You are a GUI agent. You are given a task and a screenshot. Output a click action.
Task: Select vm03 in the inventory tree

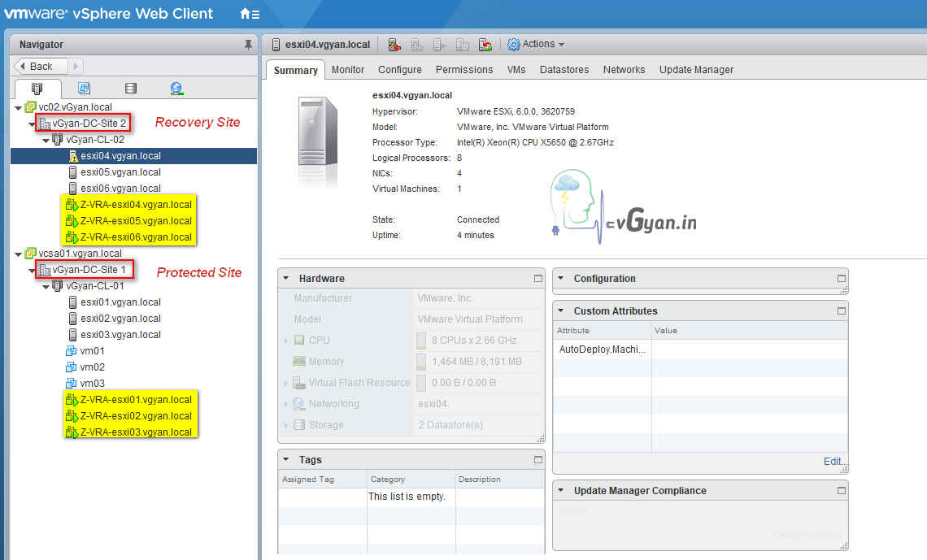pos(92,384)
